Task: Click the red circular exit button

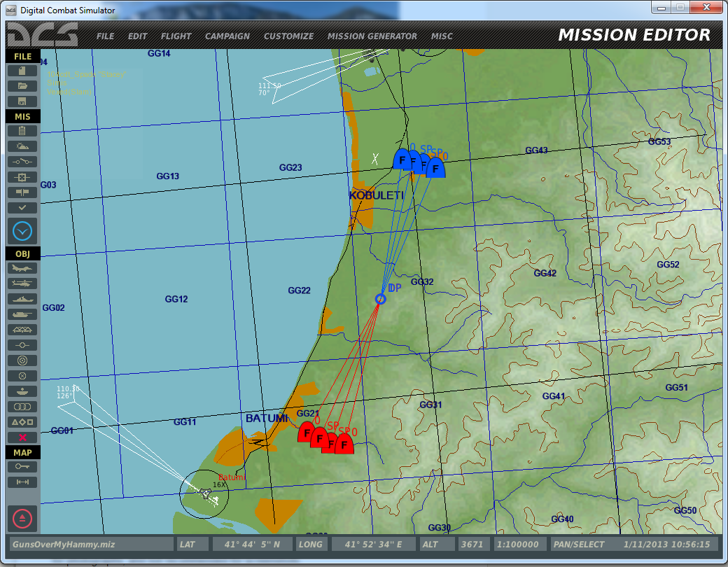Action: point(22,519)
